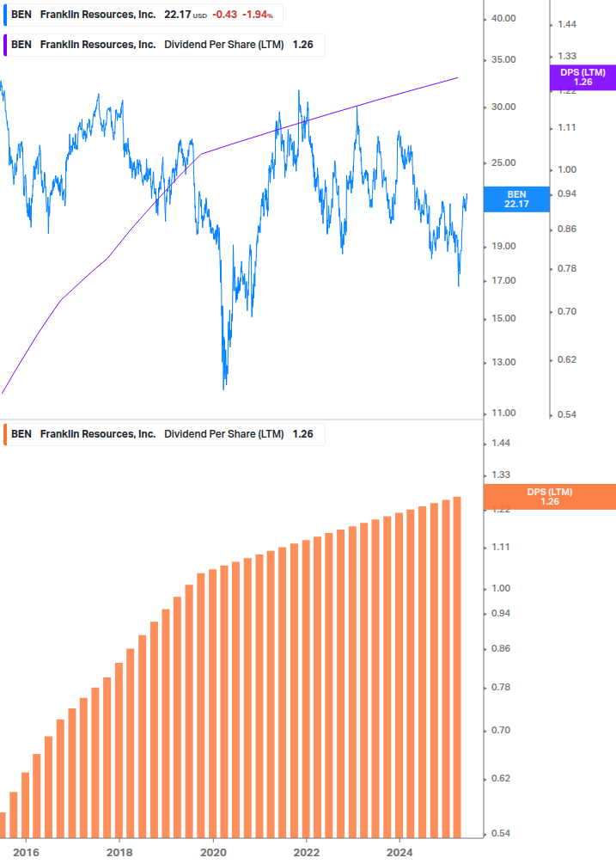Click the 35.00 price axis label
616x864 pixels.
click(x=503, y=59)
